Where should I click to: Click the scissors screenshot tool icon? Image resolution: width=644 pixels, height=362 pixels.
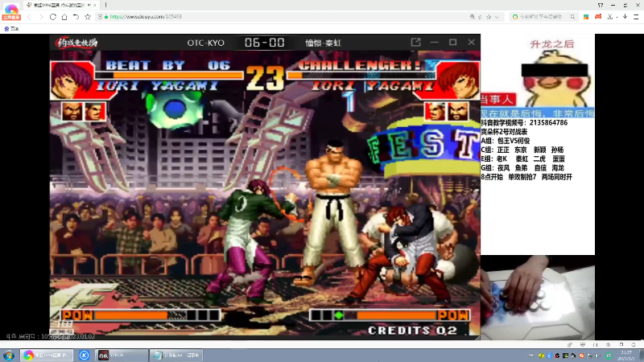(610, 17)
